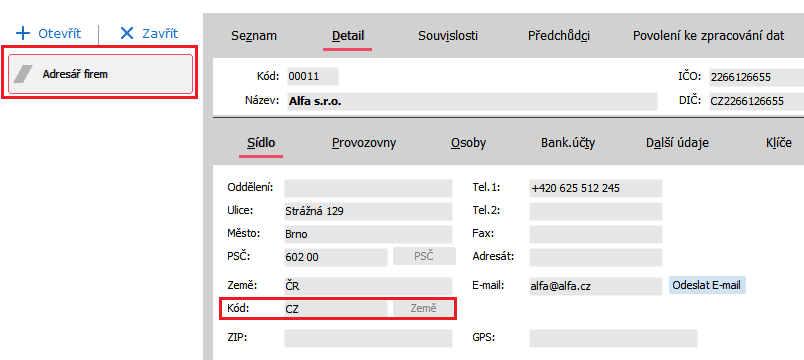Click the Odeslat E-mail button
The height and width of the screenshot is (360, 804).
coord(707,286)
